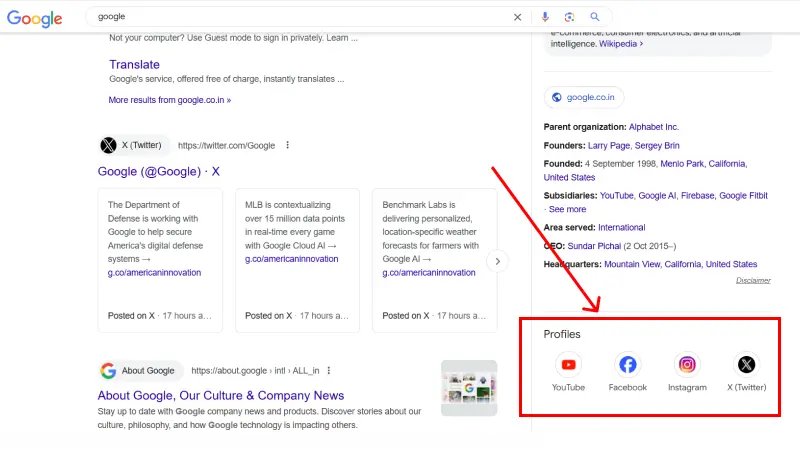Image resolution: width=800 pixels, height=449 pixels.
Task: Open the Facebook profile icon
Action: coord(628,365)
